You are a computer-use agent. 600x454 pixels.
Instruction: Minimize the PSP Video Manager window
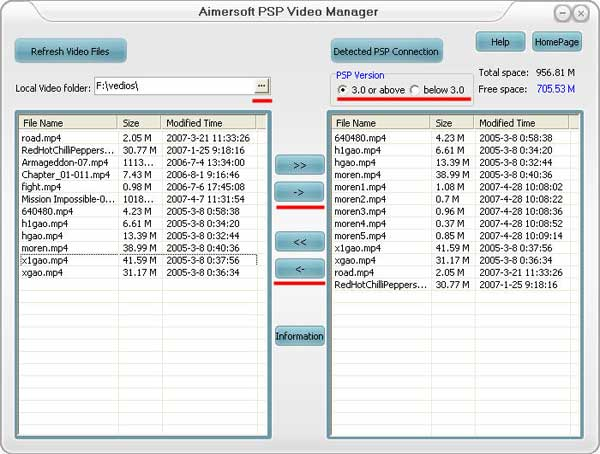pyautogui.click(x=562, y=13)
